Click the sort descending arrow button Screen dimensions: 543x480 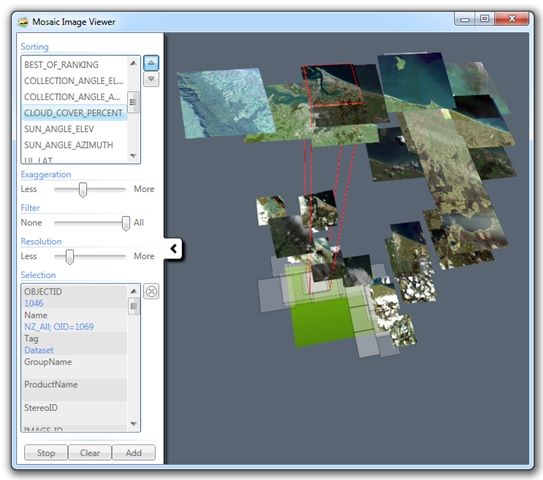coord(151,79)
